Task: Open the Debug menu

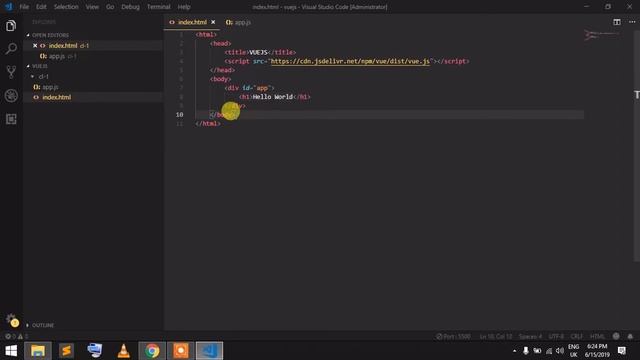Action: (x=130, y=7)
